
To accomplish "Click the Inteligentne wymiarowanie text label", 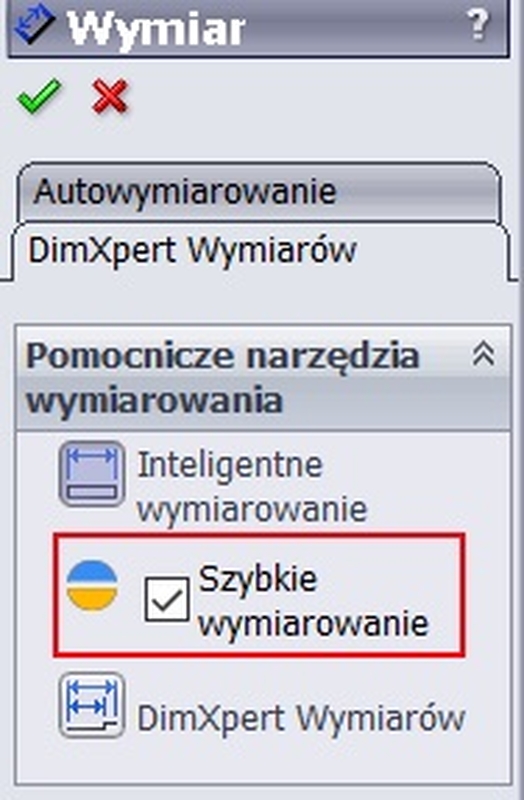I will (252, 486).
